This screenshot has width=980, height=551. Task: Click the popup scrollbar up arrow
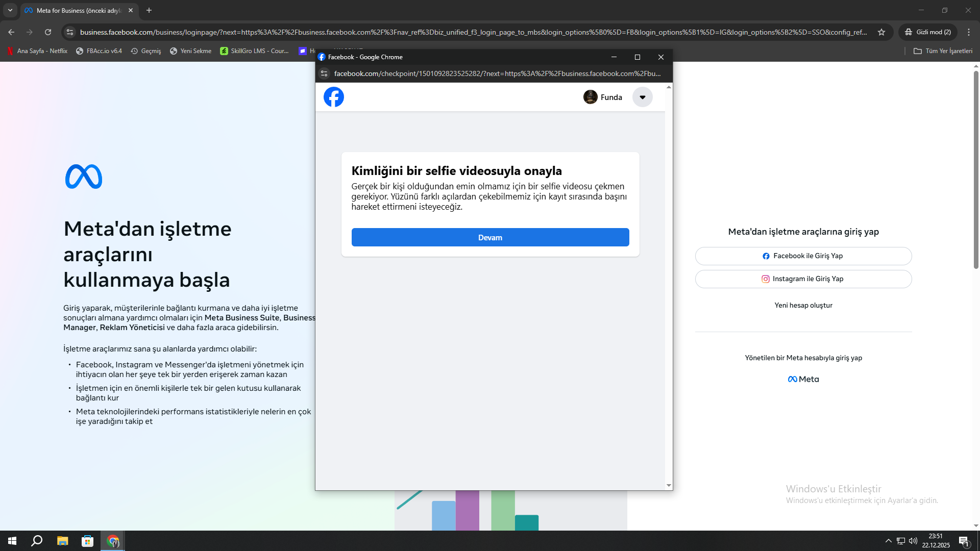tap(669, 87)
